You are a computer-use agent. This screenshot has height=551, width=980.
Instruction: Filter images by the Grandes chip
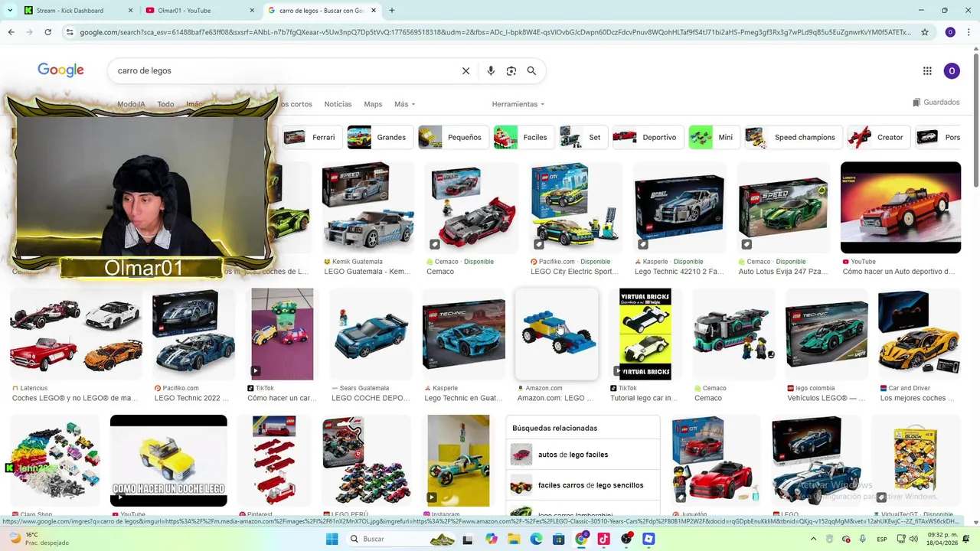381,137
